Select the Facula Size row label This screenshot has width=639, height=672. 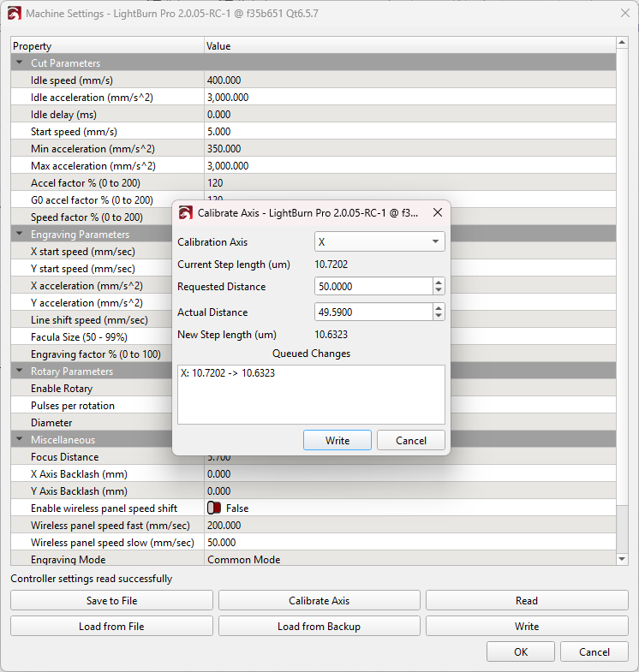[x=79, y=337]
